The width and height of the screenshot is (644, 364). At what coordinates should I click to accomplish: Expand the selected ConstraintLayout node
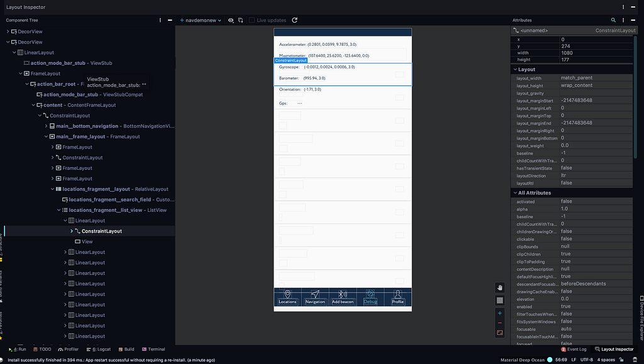click(72, 231)
